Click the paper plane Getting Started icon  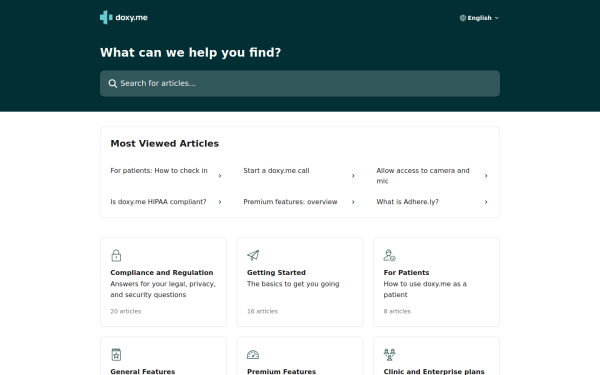pyautogui.click(x=253, y=255)
